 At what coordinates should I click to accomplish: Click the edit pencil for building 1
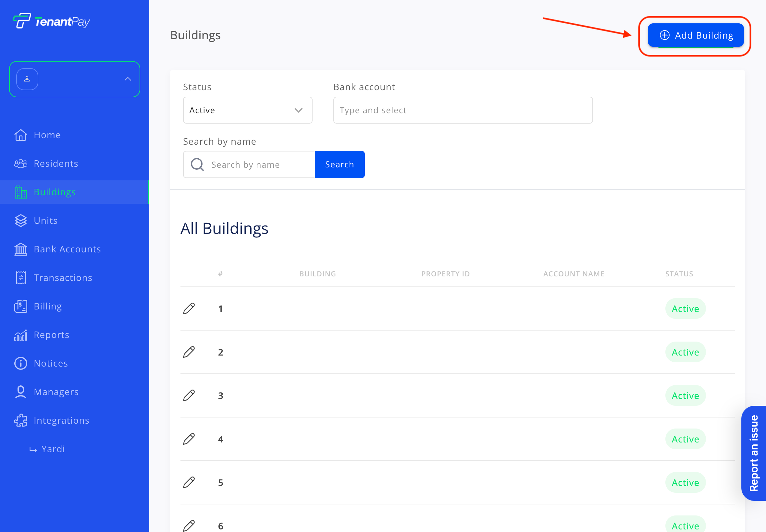(189, 308)
